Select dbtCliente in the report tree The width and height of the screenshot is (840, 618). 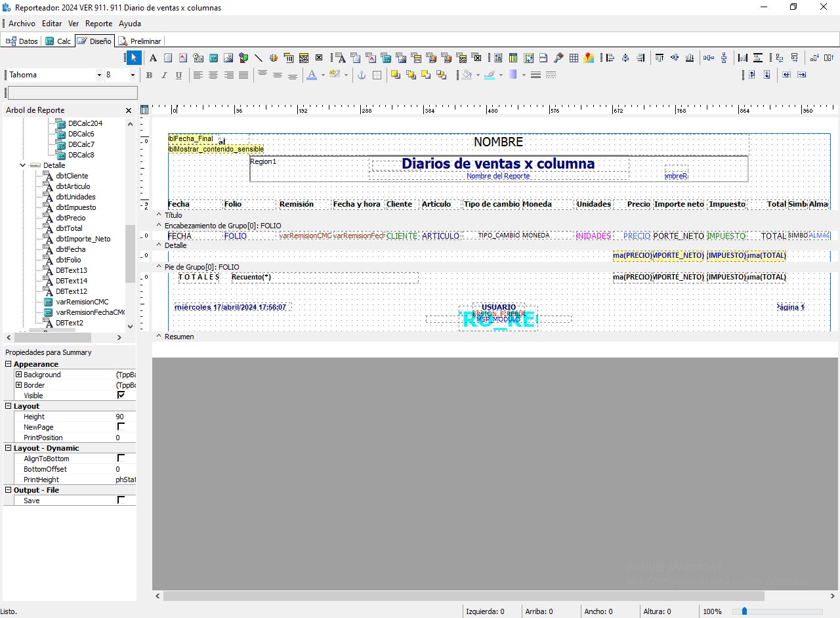pos(72,176)
